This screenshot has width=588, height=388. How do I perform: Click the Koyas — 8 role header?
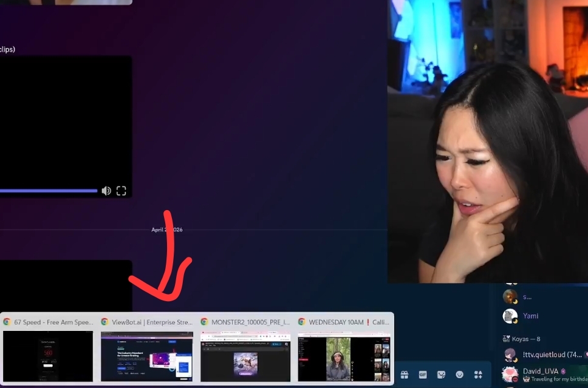pos(522,339)
